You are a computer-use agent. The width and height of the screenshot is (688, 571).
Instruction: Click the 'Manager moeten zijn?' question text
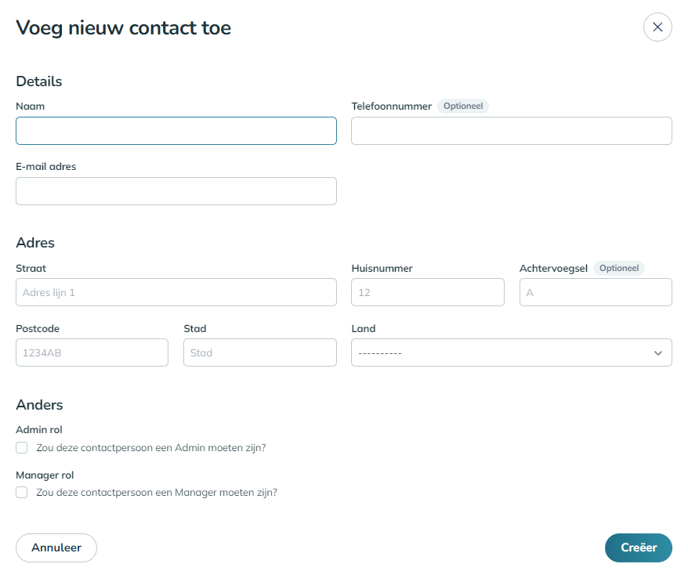coord(156,493)
